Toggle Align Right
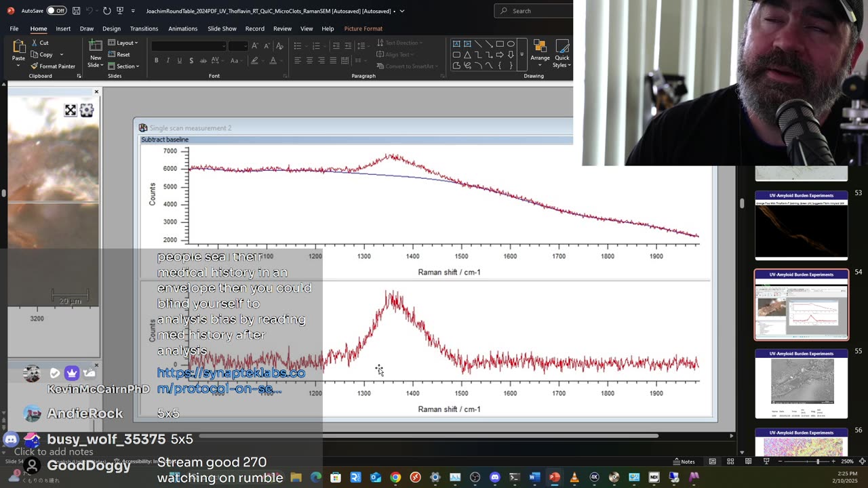 tap(321, 60)
